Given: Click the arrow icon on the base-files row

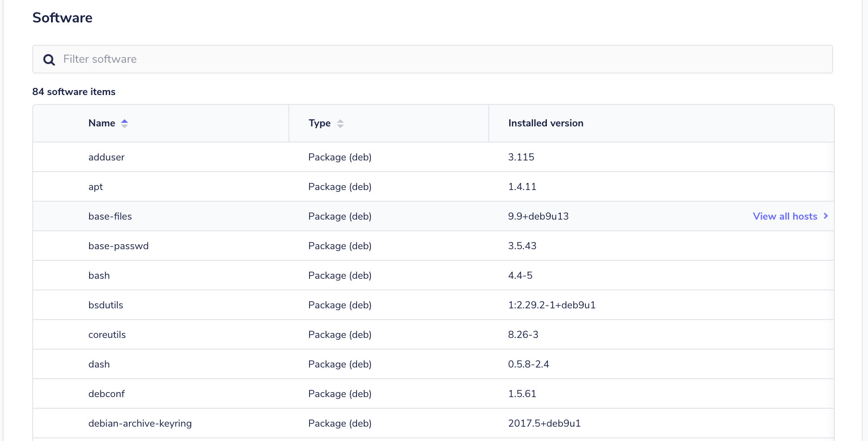Looking at the screenshot, I should pos(825,216).
